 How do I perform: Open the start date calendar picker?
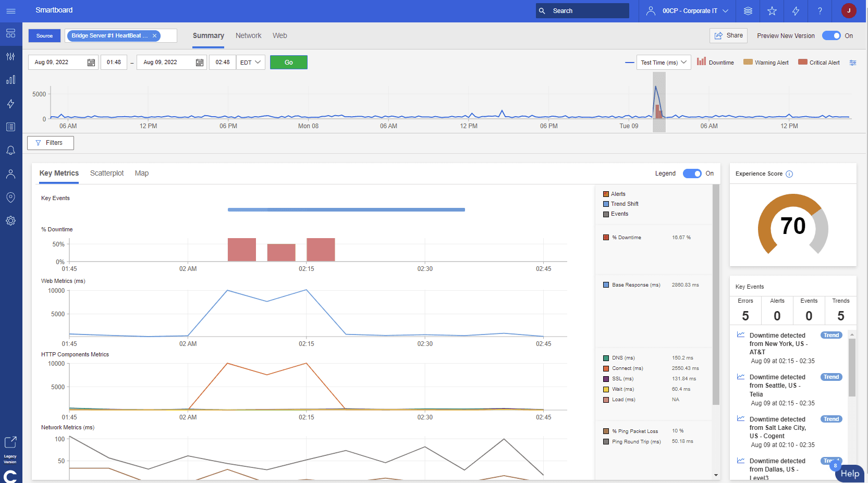(x=91, y=63)
